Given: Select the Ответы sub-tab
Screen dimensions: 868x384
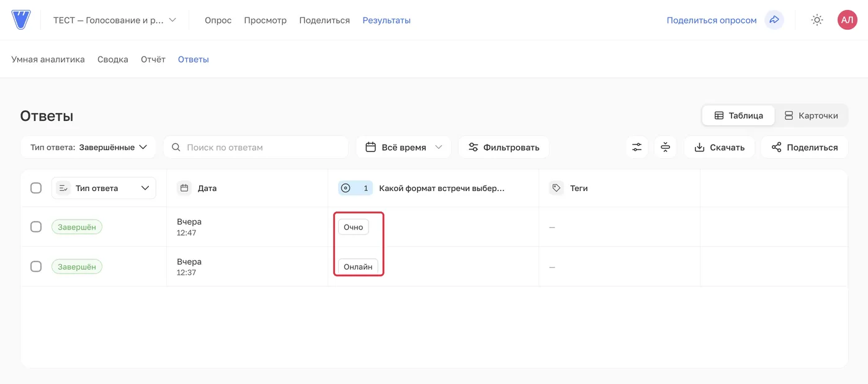Looking at the screenshot, I should [194, 60].
